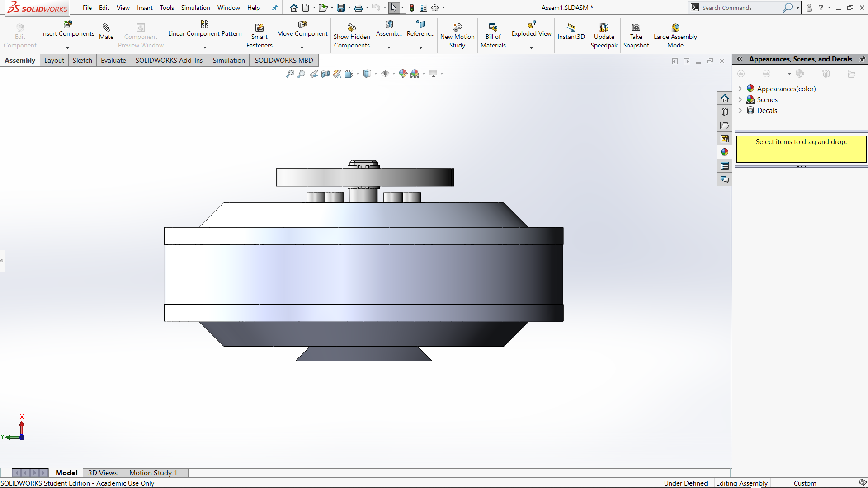The image size is (868, 488).
Task: Click Edit Appearance color ball icon
Action: pyautogui.click(x=403, y=74)
